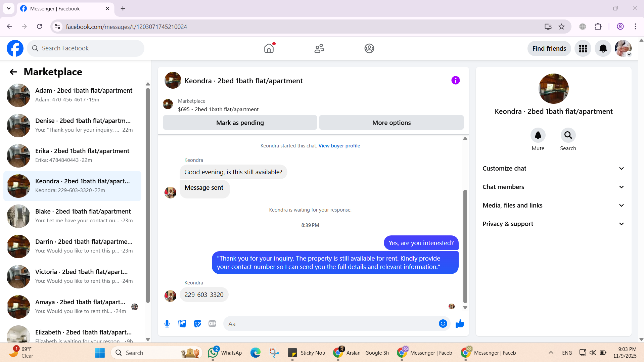Open conversation information purple icon
This screenshot has height=362, width=644.
pos(456,80)
